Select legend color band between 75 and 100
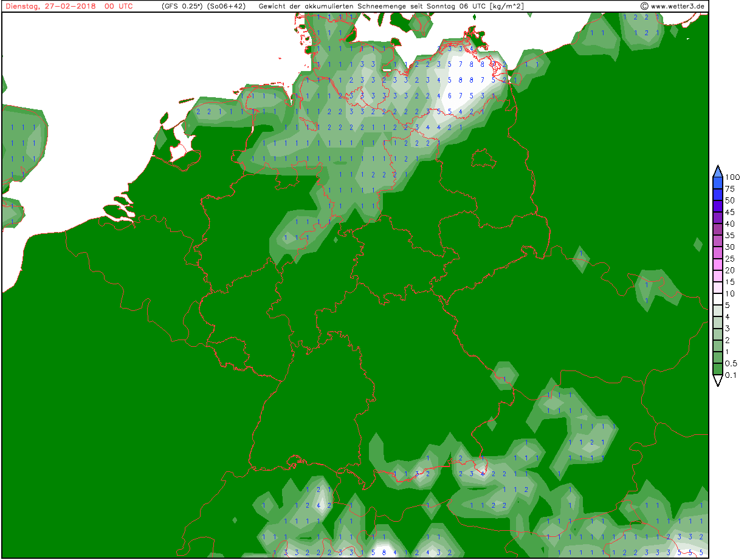This screenshot has width=747, height=560. pyautogui.click(x=718, y=183)
